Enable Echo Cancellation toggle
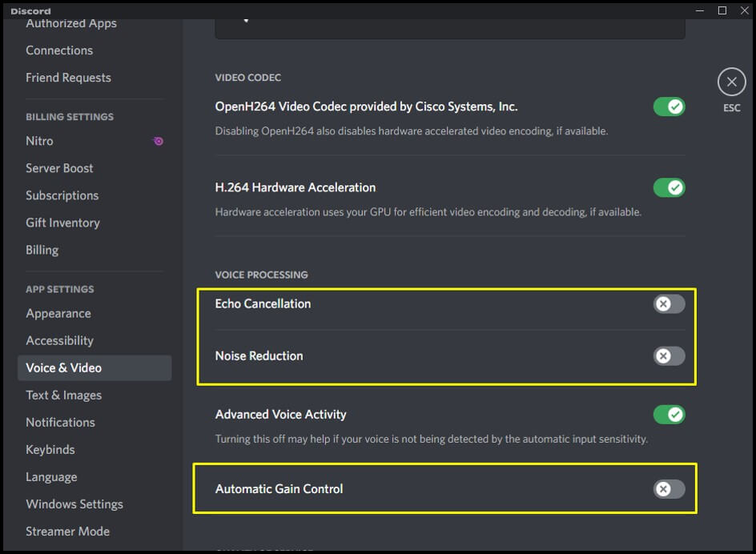The height and width of the screenshot is (554, 756). tap(669, 303)
